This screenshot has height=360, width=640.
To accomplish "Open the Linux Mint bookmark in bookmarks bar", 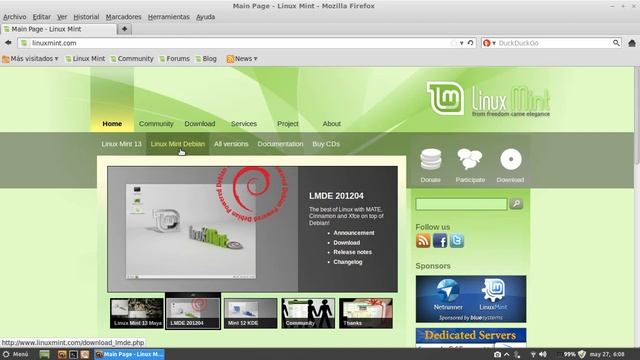I will [85, 59].
